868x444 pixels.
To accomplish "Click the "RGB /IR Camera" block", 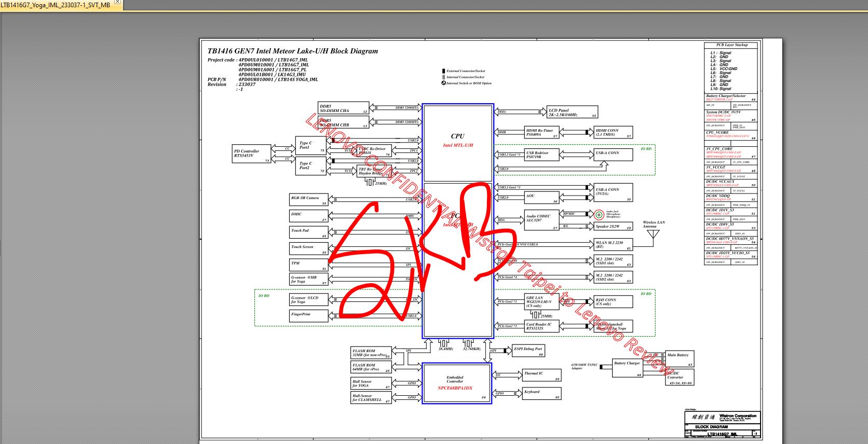I will 309,200.
